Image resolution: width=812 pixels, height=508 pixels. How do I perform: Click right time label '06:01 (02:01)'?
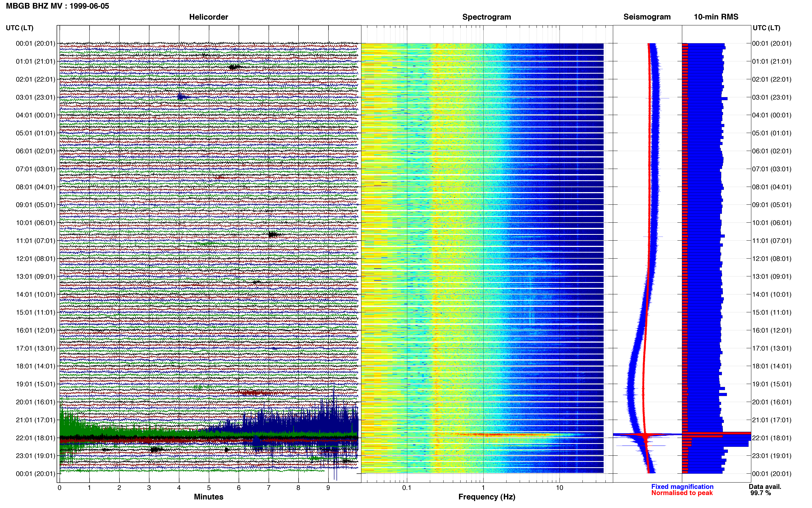(x=772, y=151)
